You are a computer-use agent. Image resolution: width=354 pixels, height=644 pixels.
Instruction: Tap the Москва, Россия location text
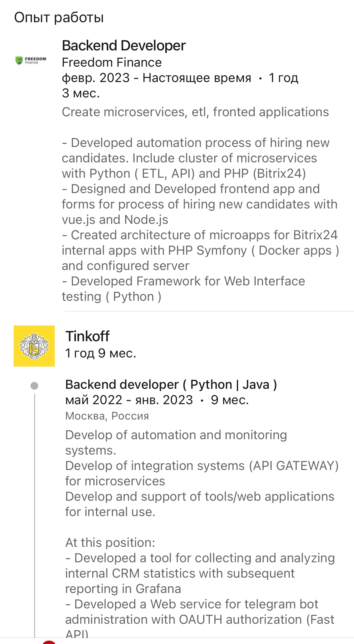[107, 416]
